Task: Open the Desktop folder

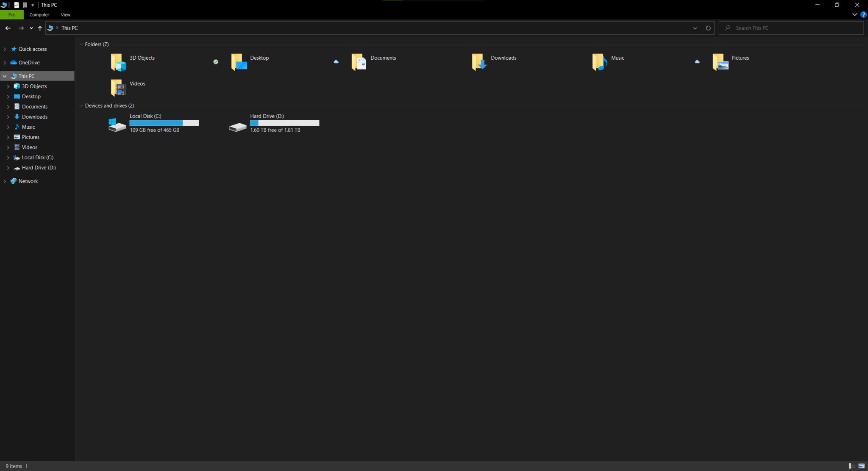Action: (259, 61)
